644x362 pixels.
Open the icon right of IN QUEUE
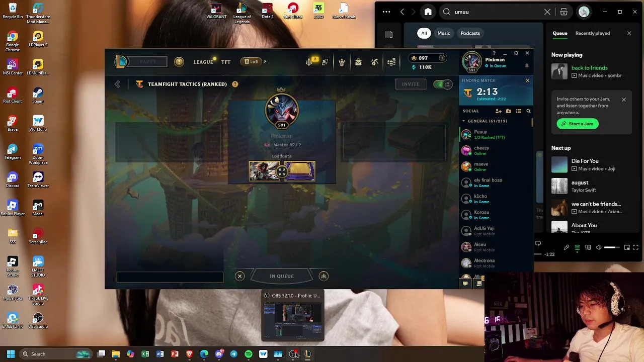pos(324,276)
